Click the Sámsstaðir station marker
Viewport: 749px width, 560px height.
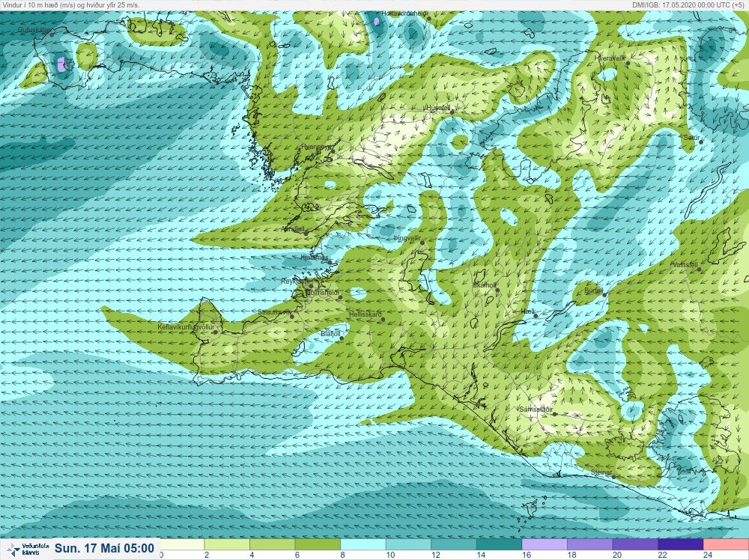[555, 415]
